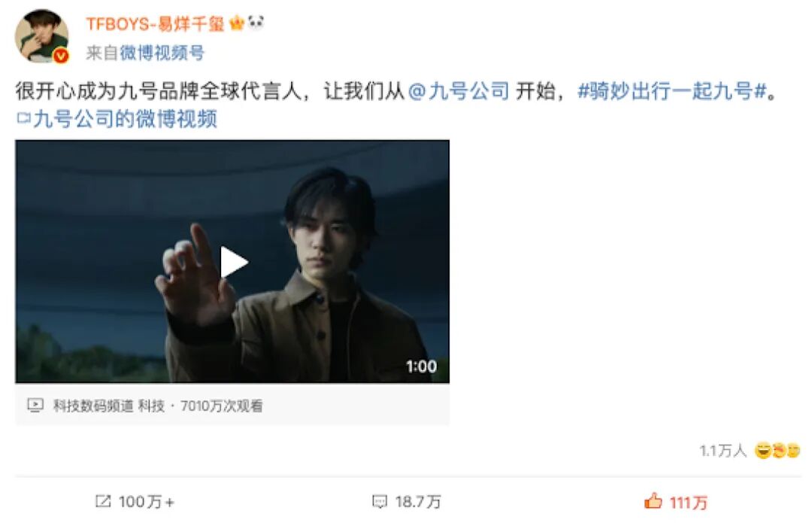
Task: Click the crown membership icon beside username
Action: click(236, 23)
